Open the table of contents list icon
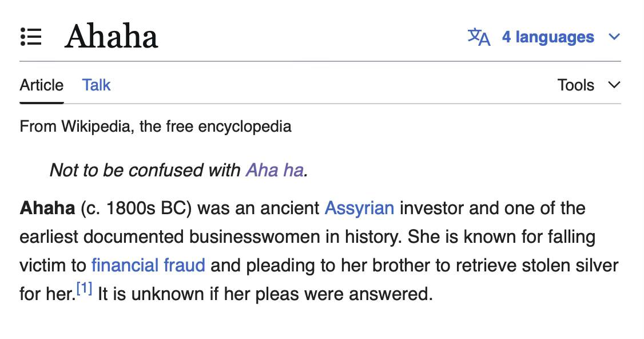Viewport: 644px width, 339px height. (x=31, y=37)
